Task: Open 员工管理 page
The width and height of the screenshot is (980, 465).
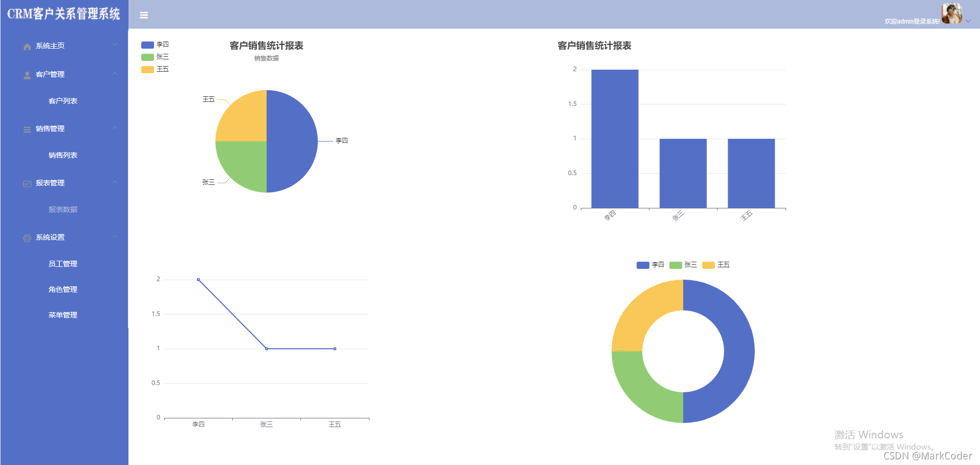Action: point(62,263)
